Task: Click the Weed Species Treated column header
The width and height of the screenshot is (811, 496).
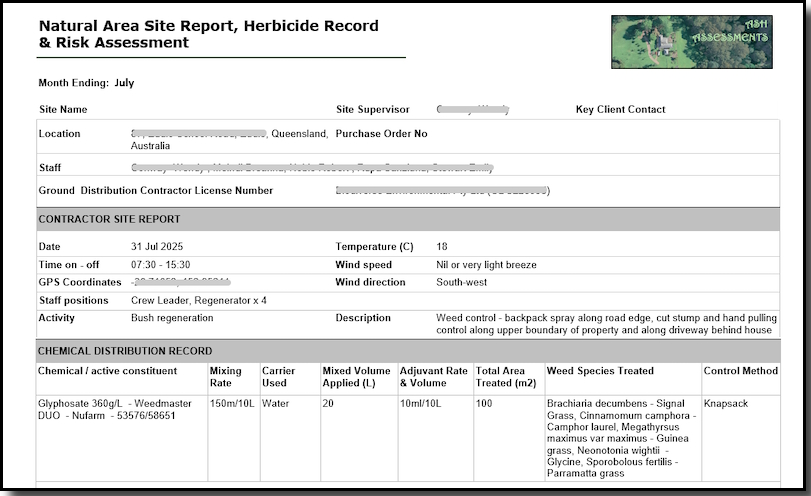Action: [600, 371]
